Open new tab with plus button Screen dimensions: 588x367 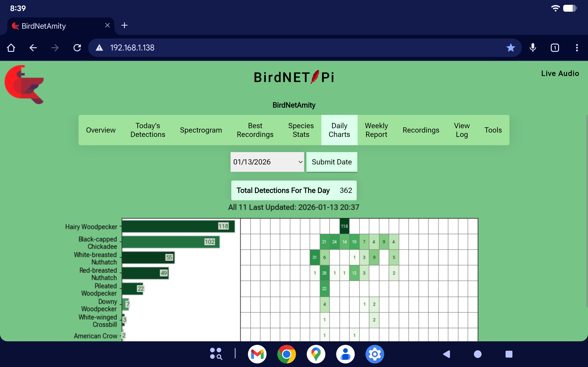tap(124, 25)
